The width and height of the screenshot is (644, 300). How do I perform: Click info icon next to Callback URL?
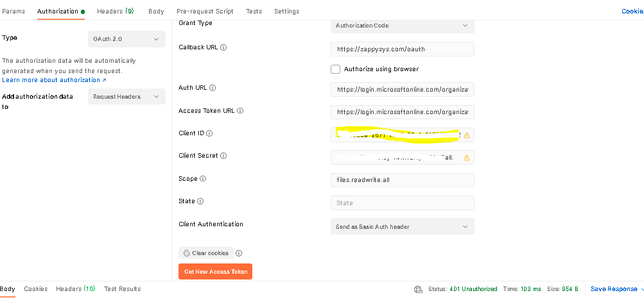[x=224, y=47]
